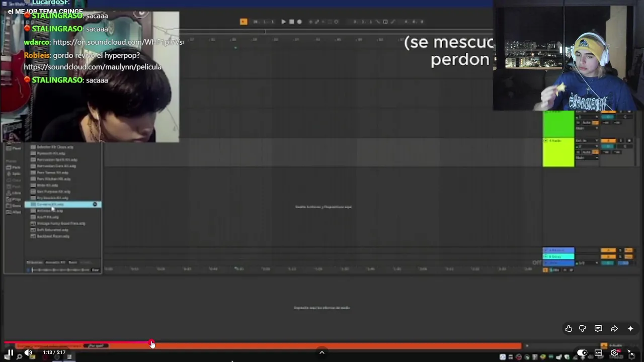
Task: Mute the video volume speaker icon
Action: pos(28,353)
